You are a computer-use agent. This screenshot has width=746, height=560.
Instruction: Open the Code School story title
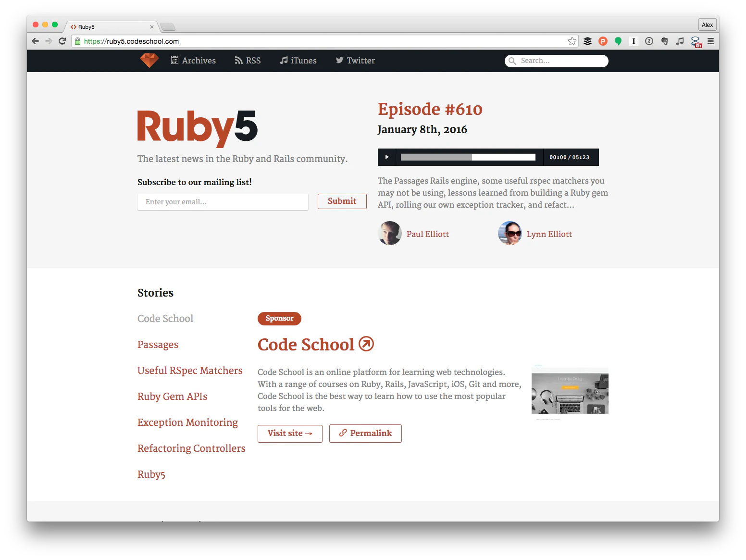click(x=306, y=344)
